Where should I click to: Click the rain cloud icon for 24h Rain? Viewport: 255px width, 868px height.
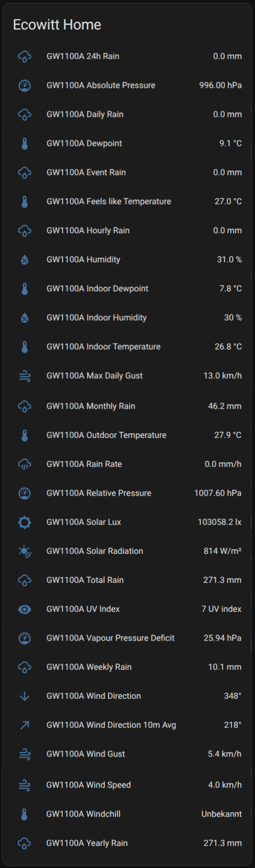[25, 56]
